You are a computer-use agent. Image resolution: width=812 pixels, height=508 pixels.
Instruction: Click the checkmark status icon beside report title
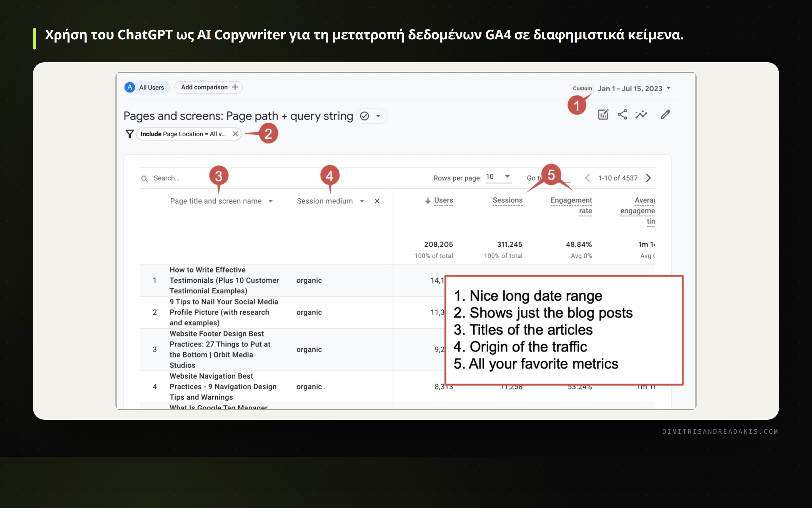tap(364, 116)
